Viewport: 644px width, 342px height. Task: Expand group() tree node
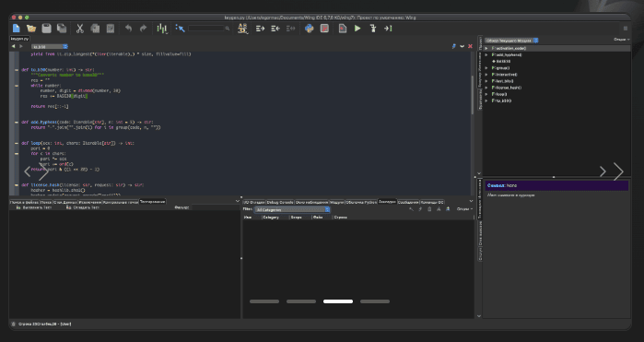coord(486,68)
